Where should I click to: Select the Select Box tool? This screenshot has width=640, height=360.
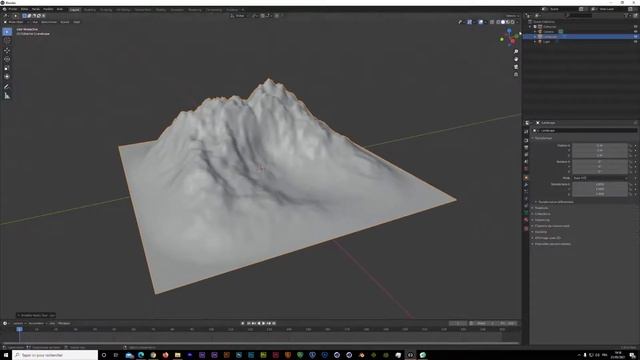[7, 32]
